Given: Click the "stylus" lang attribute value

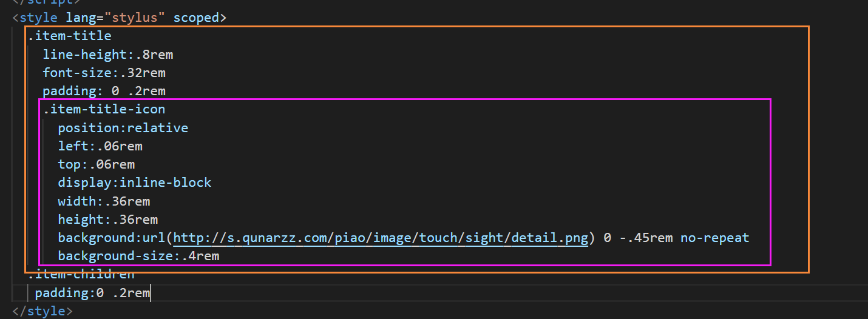Looking at the screenshot, I should click(138, 18).
